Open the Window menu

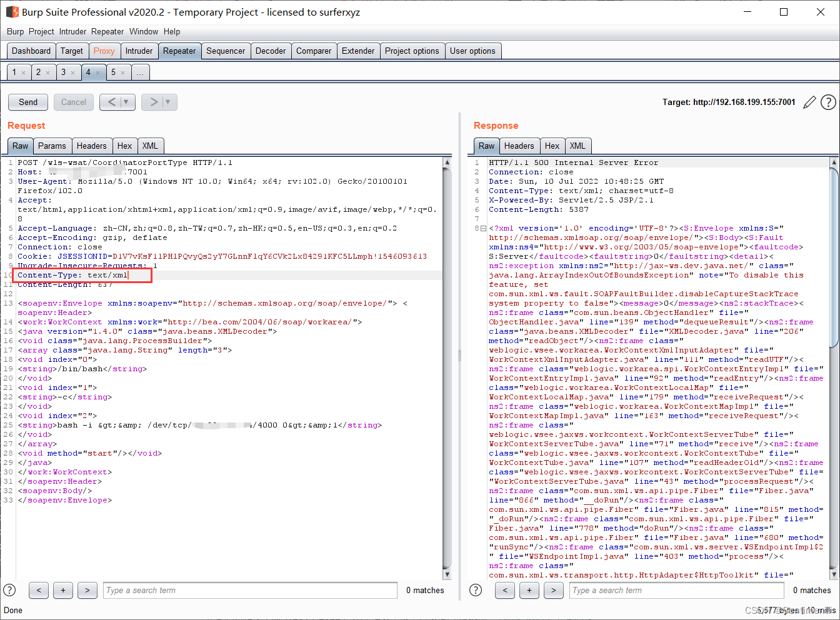coord(144,31)
